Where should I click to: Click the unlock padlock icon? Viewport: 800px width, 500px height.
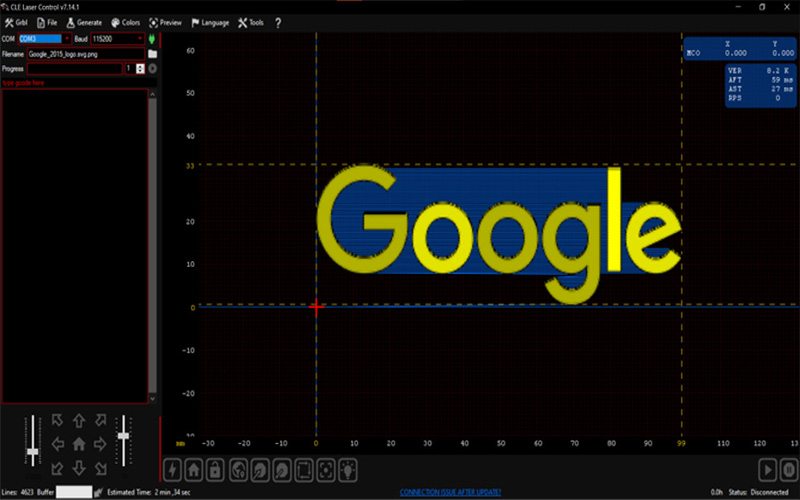[215, 470]
